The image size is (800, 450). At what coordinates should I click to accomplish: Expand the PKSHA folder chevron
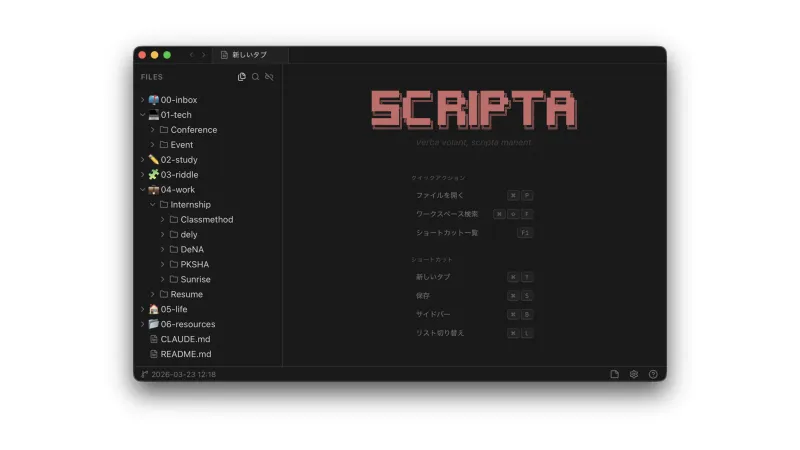[162, 264]
